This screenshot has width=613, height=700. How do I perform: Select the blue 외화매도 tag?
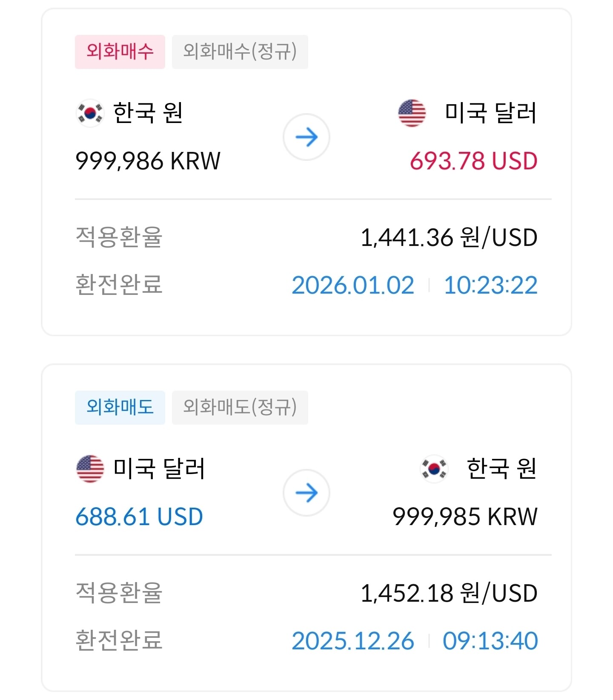120,407
